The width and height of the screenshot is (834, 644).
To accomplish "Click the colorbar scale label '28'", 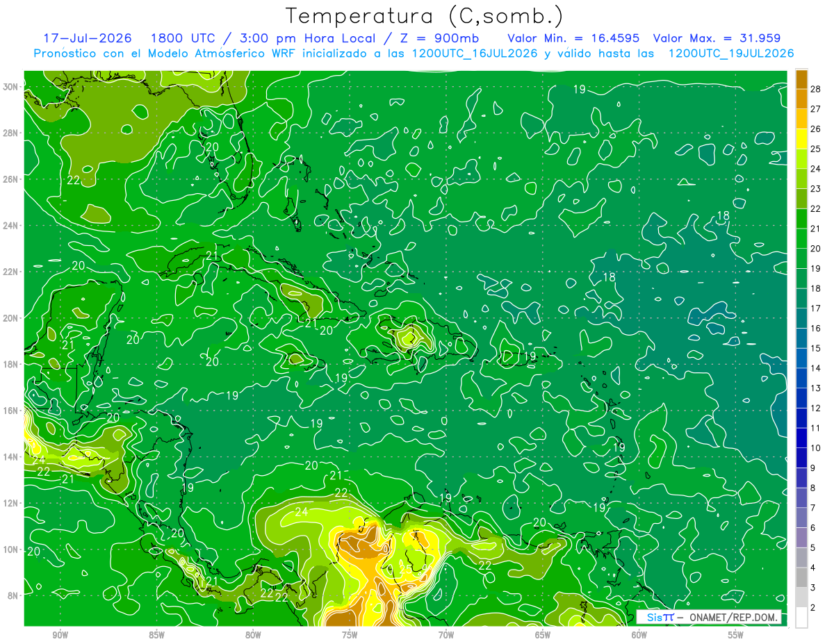I will coord(816,88).
